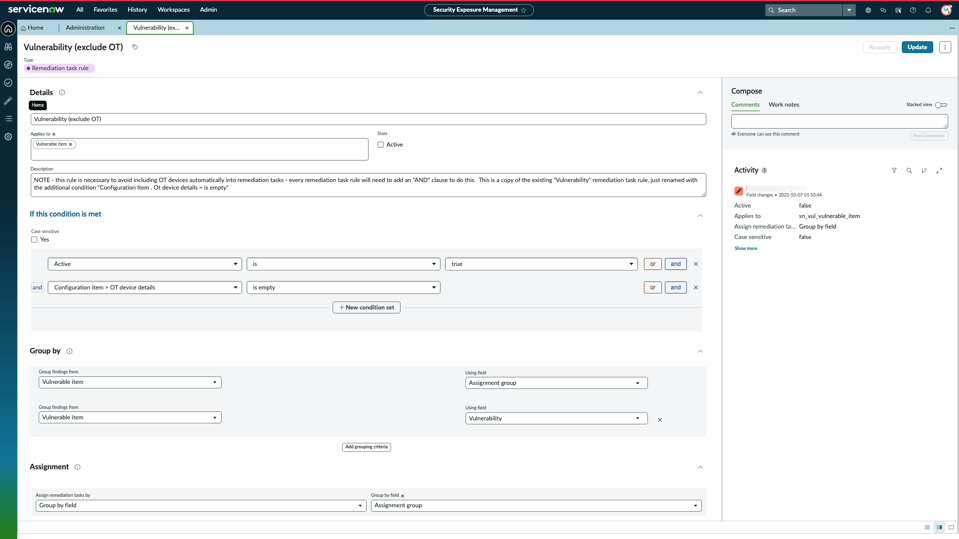Click 'or' on the Active condition row

653,264
